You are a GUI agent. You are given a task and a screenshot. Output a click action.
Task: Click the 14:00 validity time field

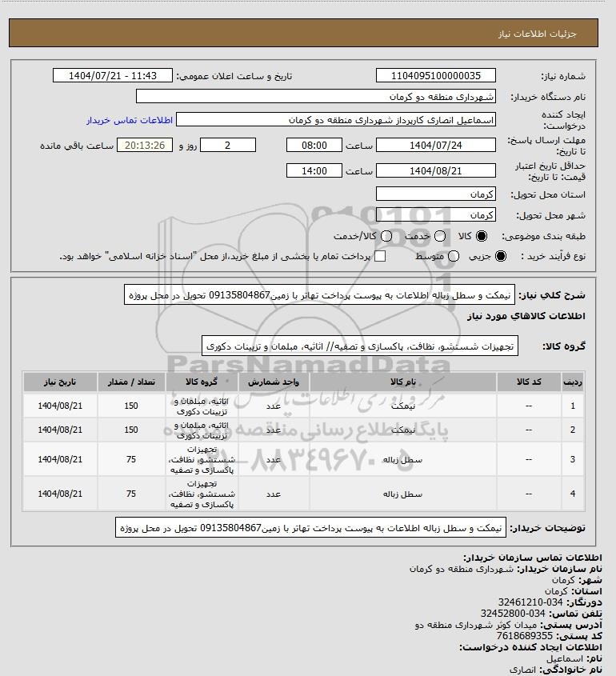tap(314, 170)
